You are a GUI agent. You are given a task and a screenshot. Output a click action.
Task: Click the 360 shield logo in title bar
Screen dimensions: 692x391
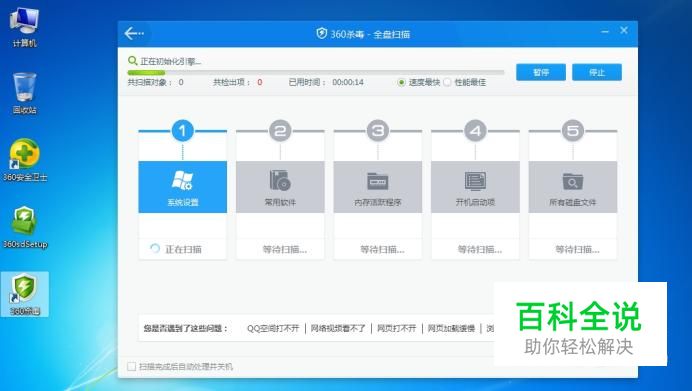tap(322, 33)
